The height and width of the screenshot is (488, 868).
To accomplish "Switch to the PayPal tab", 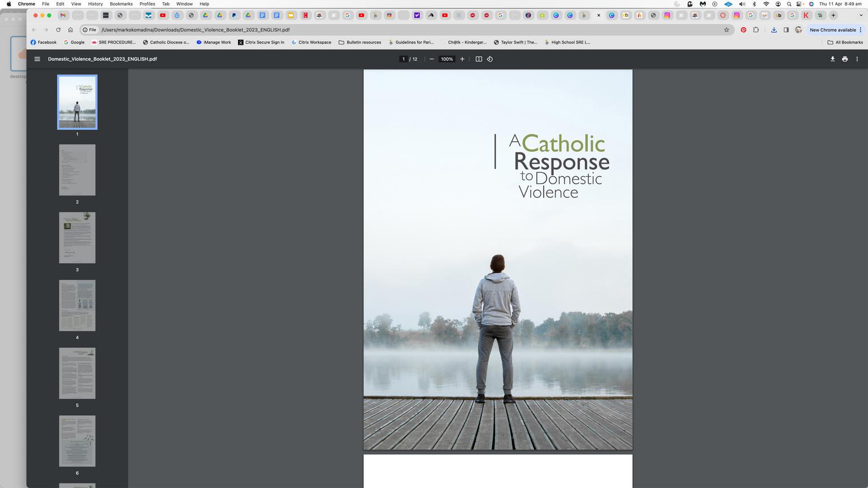I will pyautogui.click(x=233, y=15).
